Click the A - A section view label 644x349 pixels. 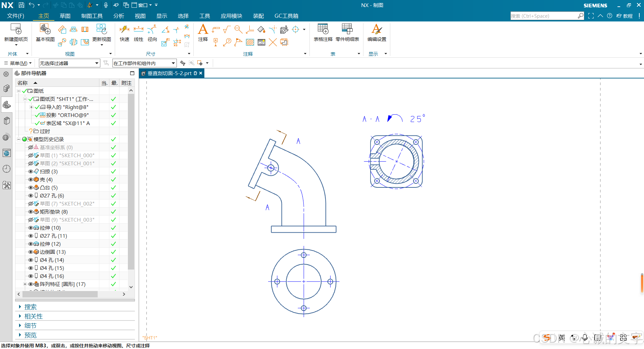[371, 119]
